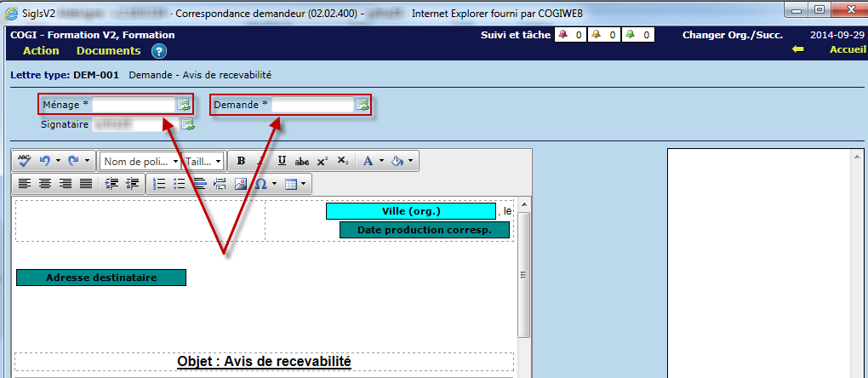Click the Accueil link
The width and height of the screenshot is (868, 378).
tap(848, 50)
